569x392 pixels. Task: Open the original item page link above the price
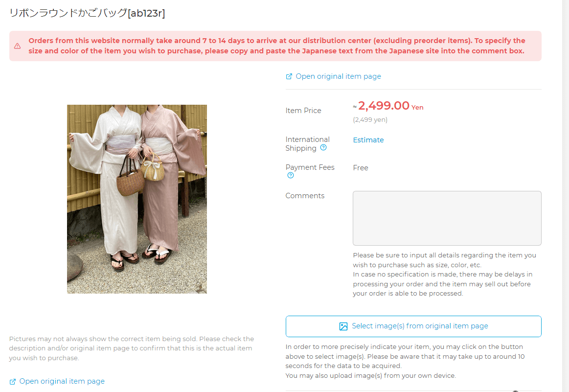pos(338,76)
